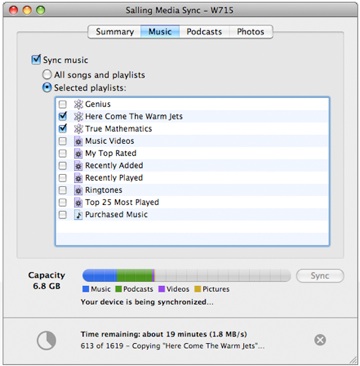This screenshot has height=366, width=360.
Task: Click the "Capacity 6.8 GB" label
Action: click(x=46, y=281)
